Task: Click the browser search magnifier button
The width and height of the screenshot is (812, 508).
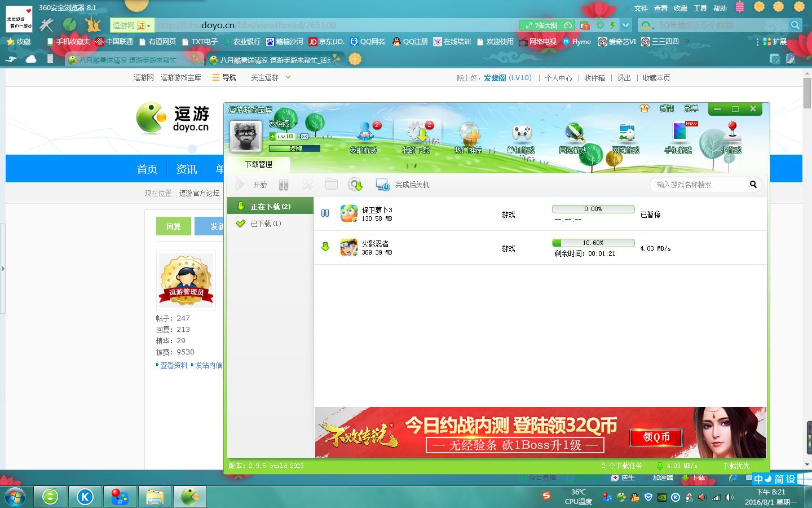Action: [x=795, y=25]
